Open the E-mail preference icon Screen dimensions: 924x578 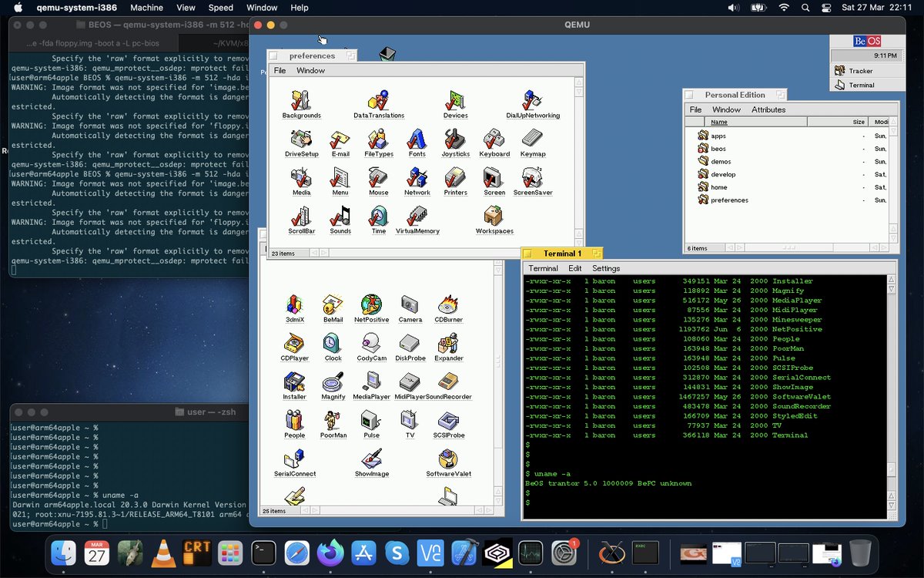point(340,139)
